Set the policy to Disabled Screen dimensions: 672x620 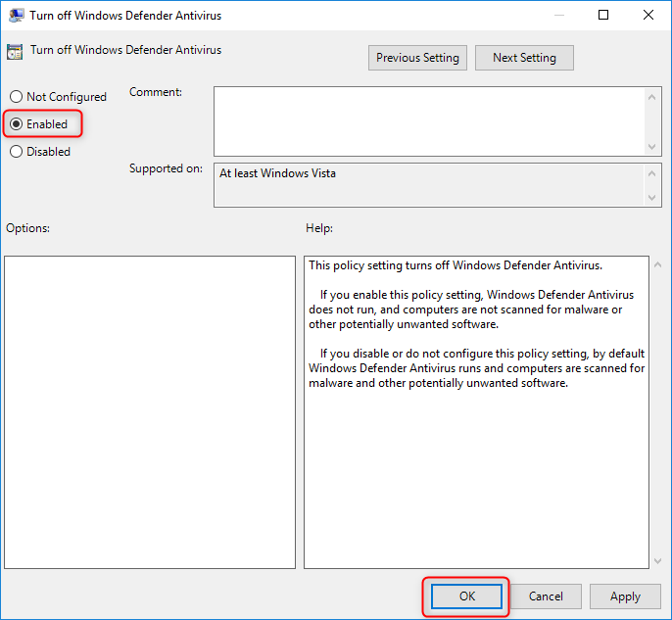(x=16, y=152)
